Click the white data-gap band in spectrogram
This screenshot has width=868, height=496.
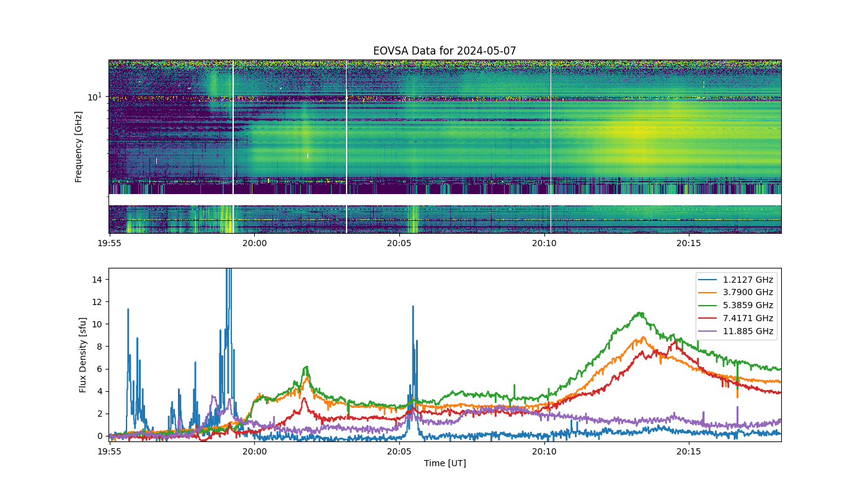(445, 200)
